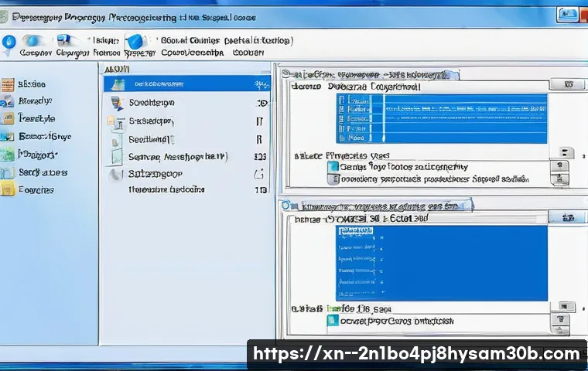588x371 pixels.
Task: Select the 'Softeingeor' list row
Action: pyautogui.click(x=186, y=174)
